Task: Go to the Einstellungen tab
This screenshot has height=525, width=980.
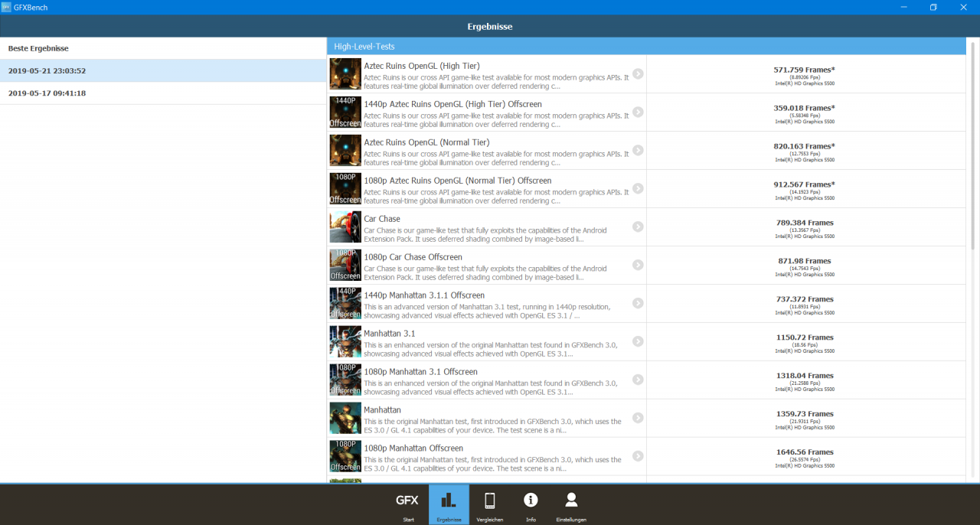Action: point(571,504)
